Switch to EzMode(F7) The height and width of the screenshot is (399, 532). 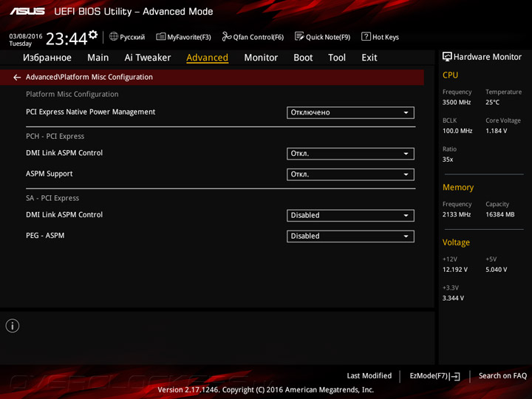435,376
